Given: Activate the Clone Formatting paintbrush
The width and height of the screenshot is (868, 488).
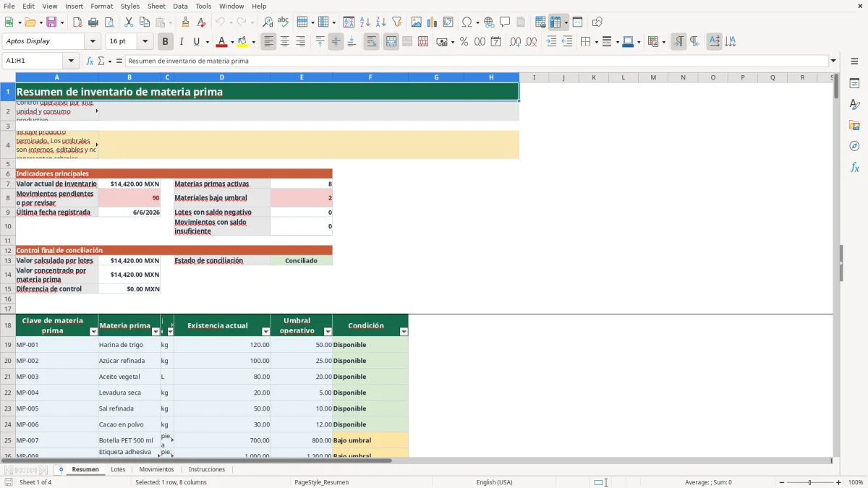Looking at the screenshot, I should coord(186,22).
